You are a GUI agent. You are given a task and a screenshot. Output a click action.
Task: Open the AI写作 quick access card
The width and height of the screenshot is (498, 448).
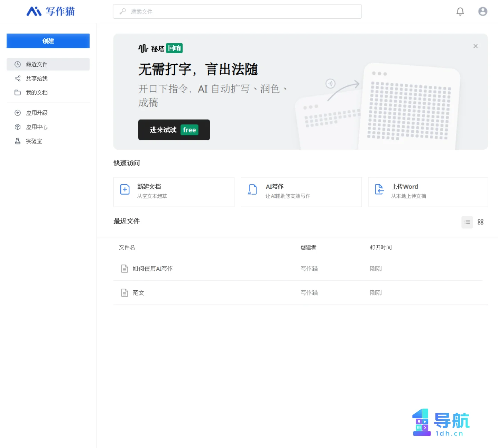coord(301,192)
